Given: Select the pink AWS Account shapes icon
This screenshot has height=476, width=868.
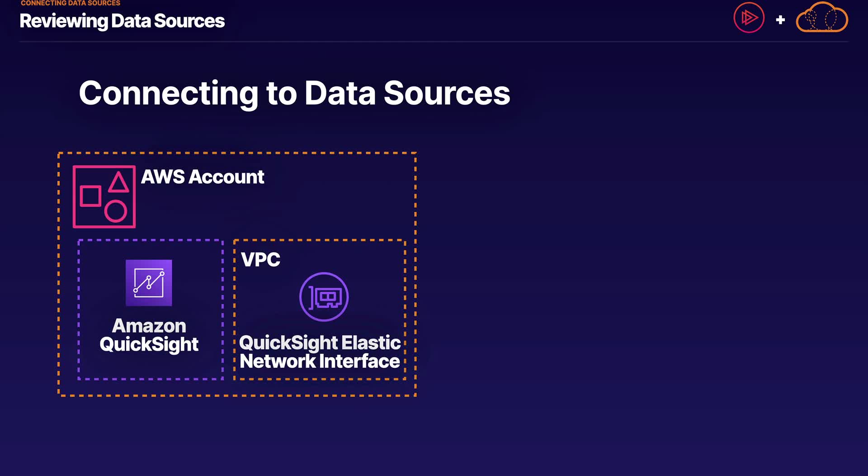Looking at the screenshot, I should pos(104,197).
